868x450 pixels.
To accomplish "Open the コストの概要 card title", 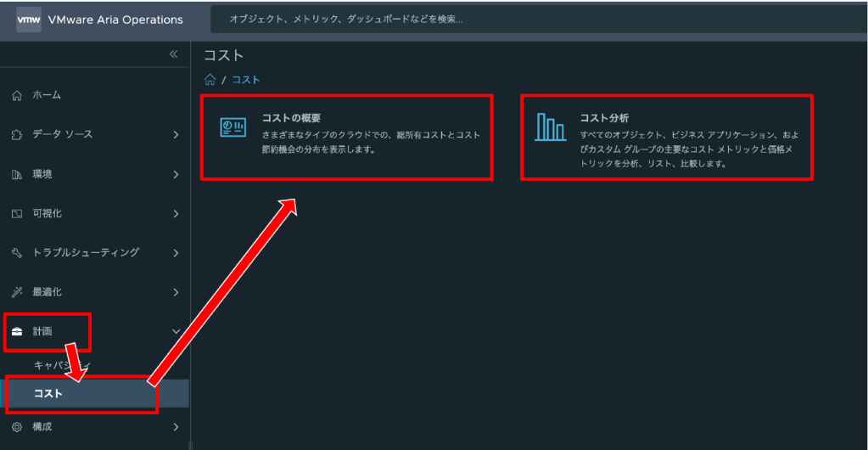I will tap(291, 118).
